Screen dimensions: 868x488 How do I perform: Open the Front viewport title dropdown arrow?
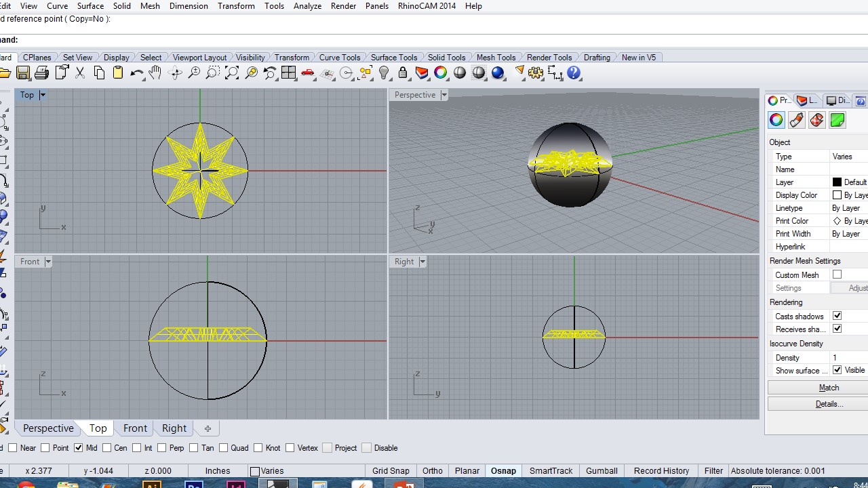(x=47, y=262)
